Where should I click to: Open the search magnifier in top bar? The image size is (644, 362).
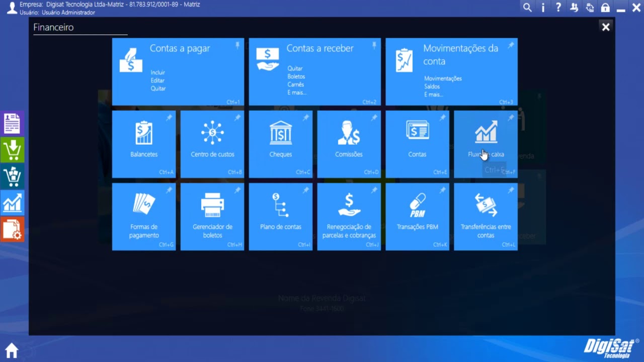[x=527, y=8]
